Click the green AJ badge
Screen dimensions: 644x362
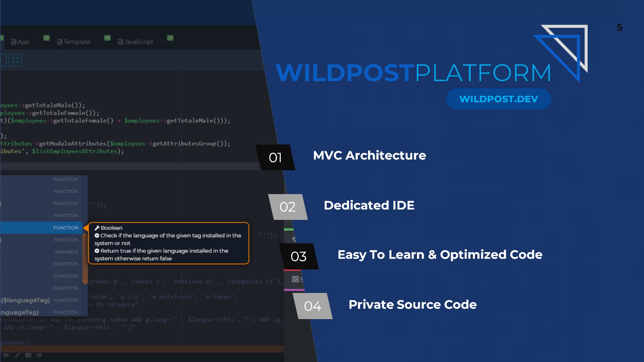(46, 38)
